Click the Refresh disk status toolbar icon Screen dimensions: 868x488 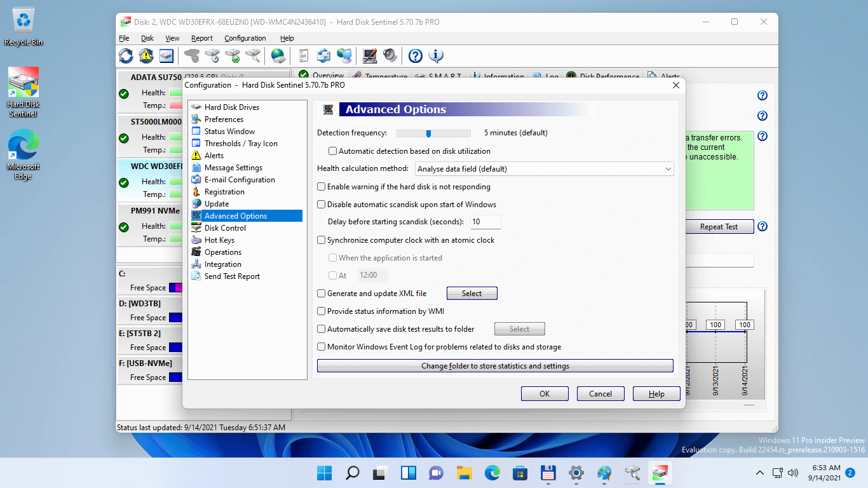coord(126,56)
